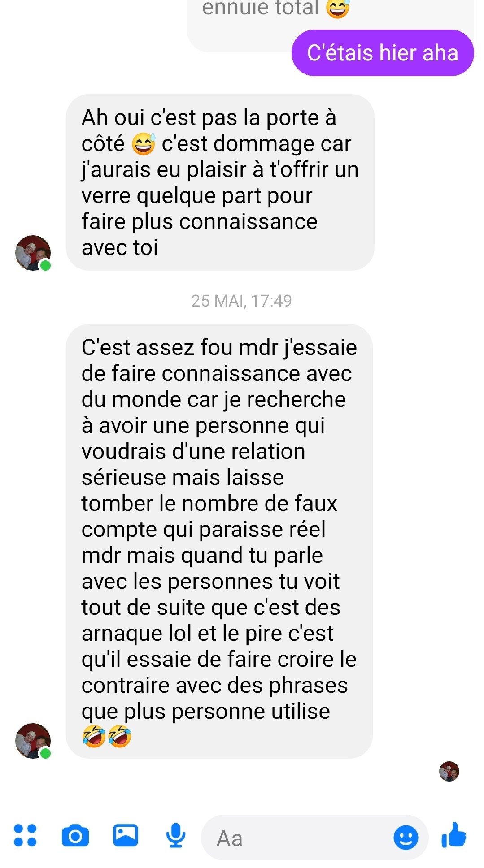The width and height of the screenshot is (484, 868).
Task: Tap the '25 MAI, 17:49' timestamp
Action: pos(241,301)
